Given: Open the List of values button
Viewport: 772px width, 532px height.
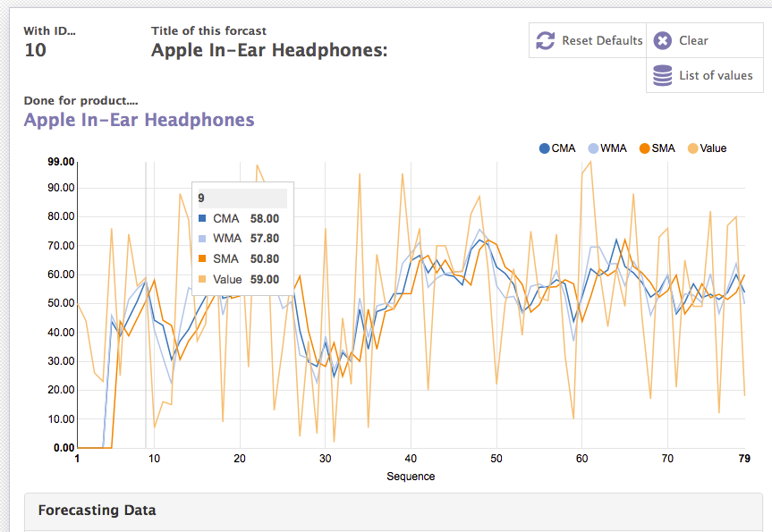Looking at the screenshot, I should pos(705,75).
